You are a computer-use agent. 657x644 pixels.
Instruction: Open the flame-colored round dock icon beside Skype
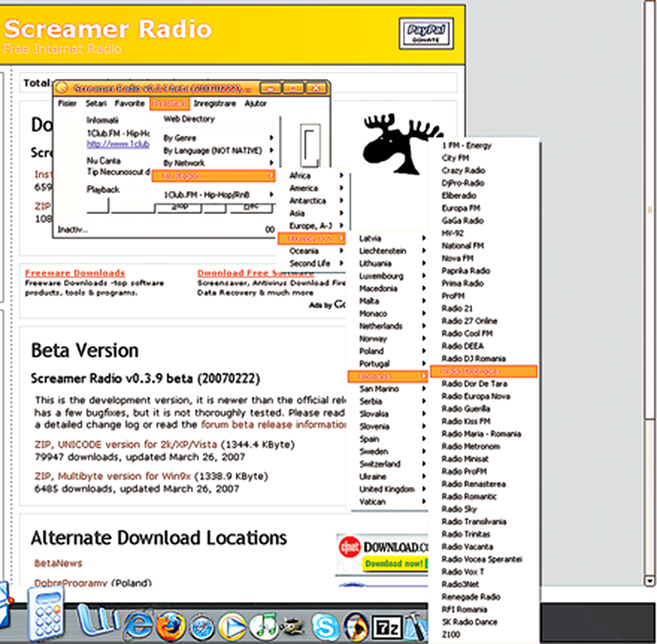click(356, 626)
